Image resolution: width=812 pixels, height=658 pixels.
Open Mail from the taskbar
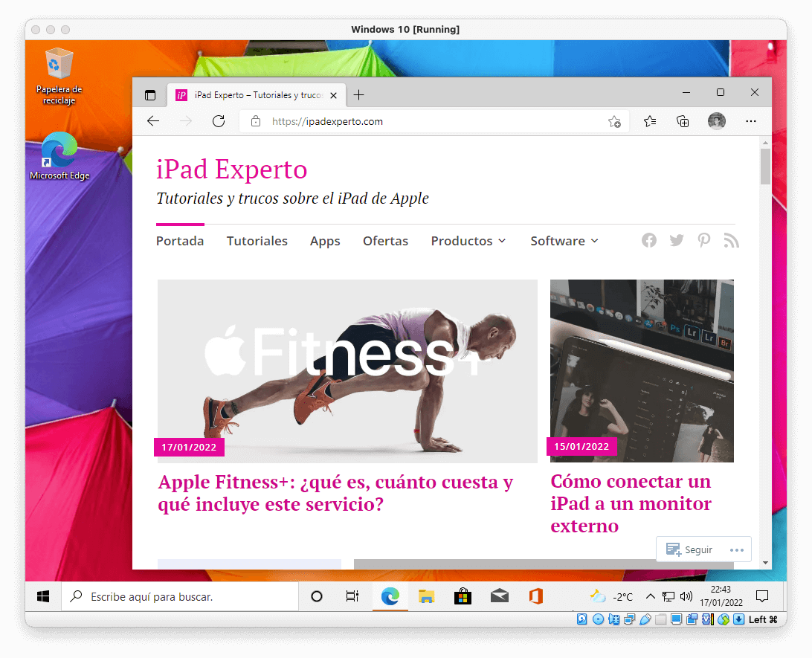[x=499, y=596]
